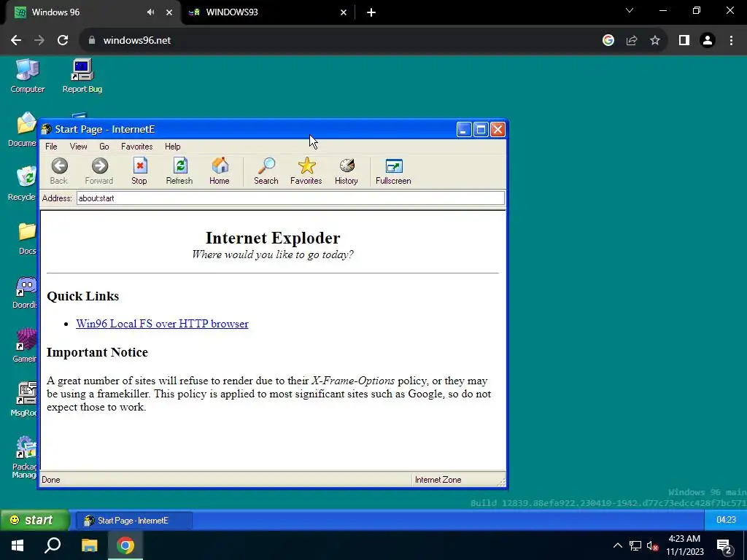Click the InternetE address field
The image size is (747, 560).
click(290, 198)
